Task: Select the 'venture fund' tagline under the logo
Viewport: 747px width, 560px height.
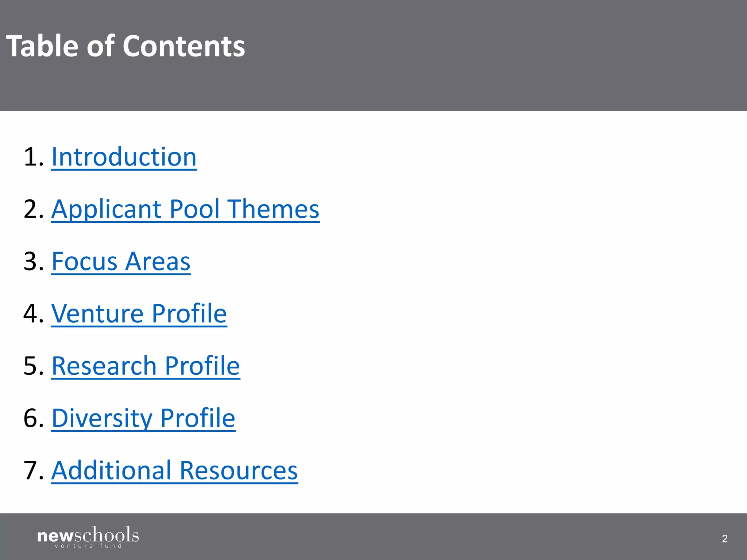Action: 88,546
